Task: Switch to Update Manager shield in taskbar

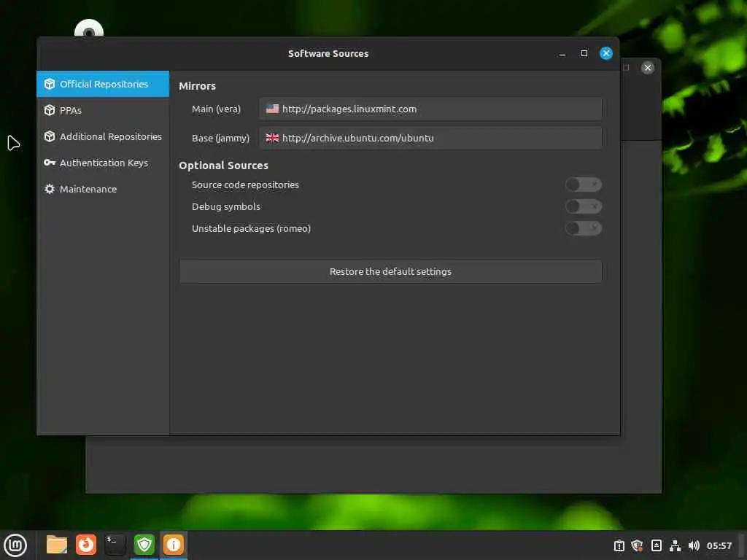Action: (x=144, y=545)
